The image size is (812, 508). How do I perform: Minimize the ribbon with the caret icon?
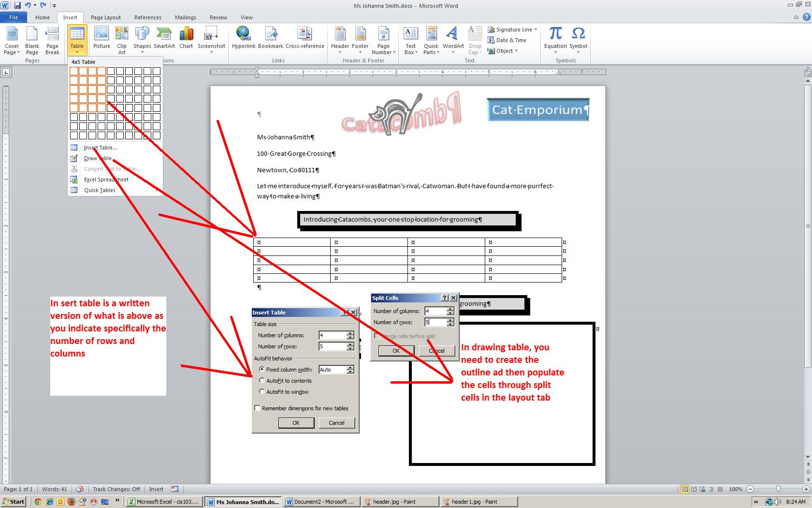click(x=796, y=17)
